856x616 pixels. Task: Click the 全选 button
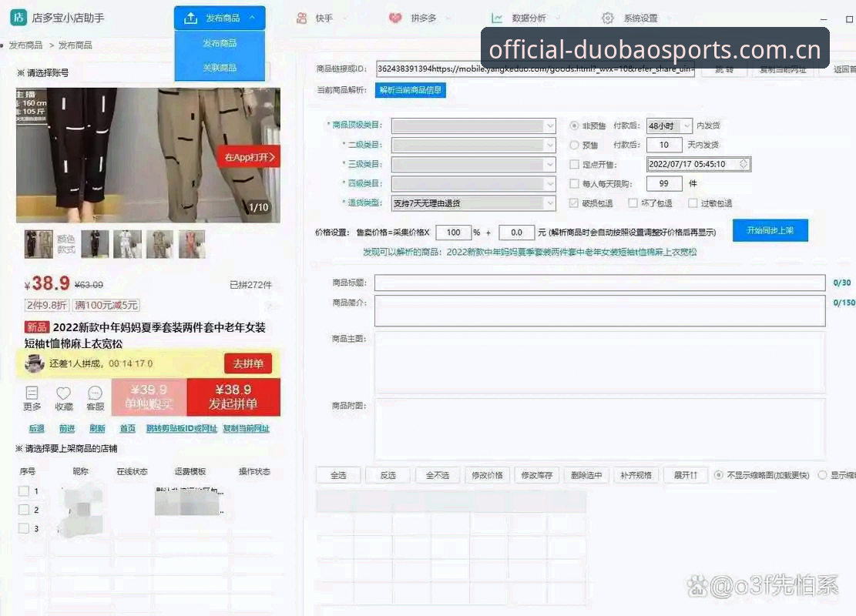338,475
